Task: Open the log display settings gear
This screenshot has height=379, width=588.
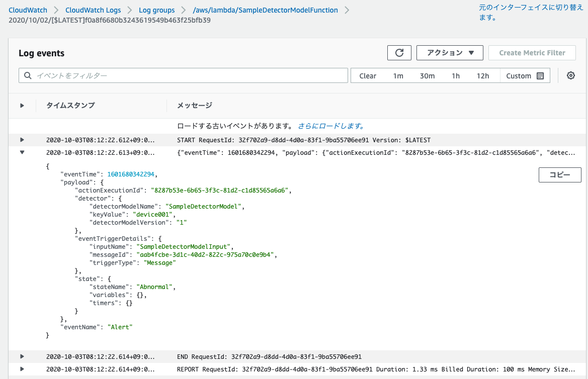Action: (x=570, y=75)
